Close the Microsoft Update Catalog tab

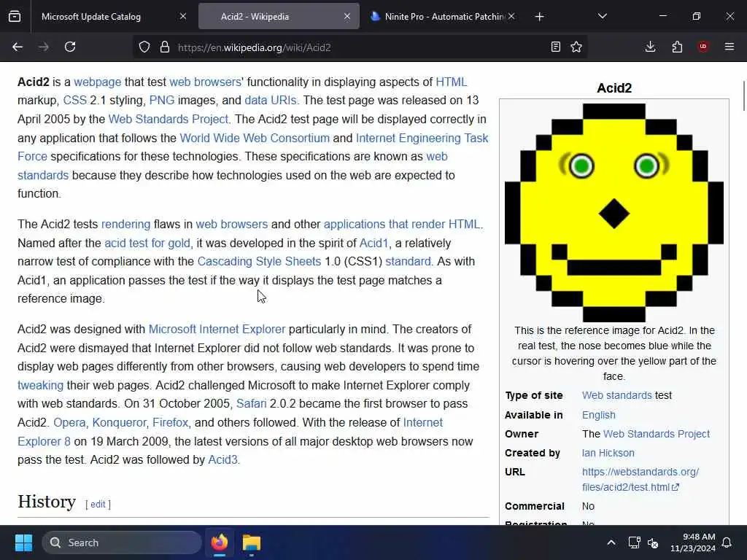pos(183,16)
